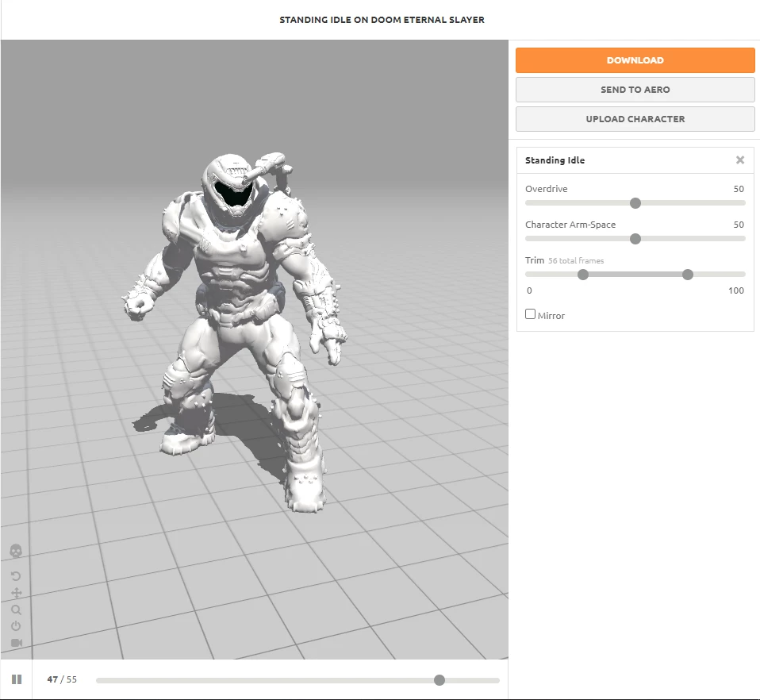Pause the animation playback
The image size is (760, 700).
click(17, 679)
